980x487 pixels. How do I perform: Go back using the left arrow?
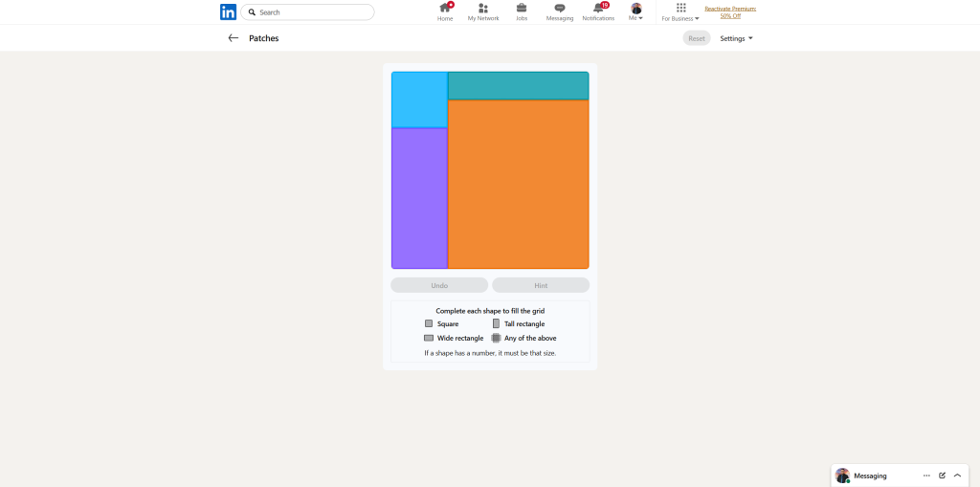click(x=234, y=38)
